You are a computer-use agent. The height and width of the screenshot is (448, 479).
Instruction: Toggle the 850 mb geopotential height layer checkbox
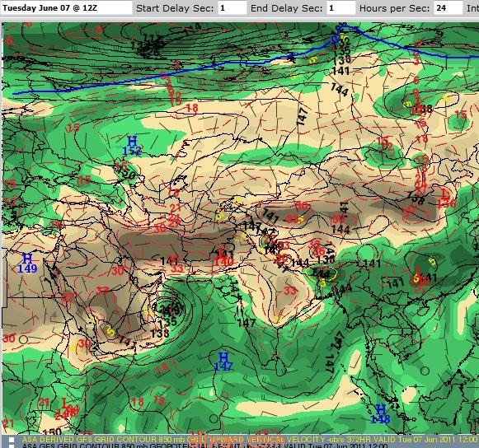(12, 446)
